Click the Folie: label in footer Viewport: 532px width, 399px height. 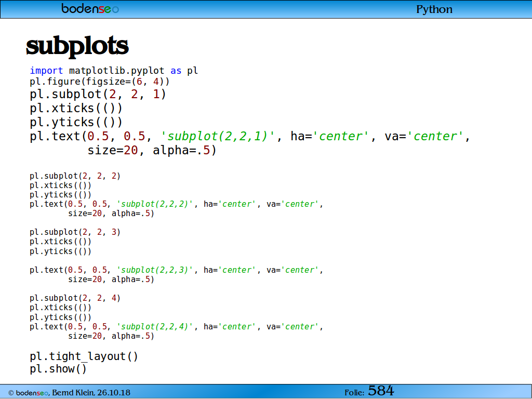[354, 393]
